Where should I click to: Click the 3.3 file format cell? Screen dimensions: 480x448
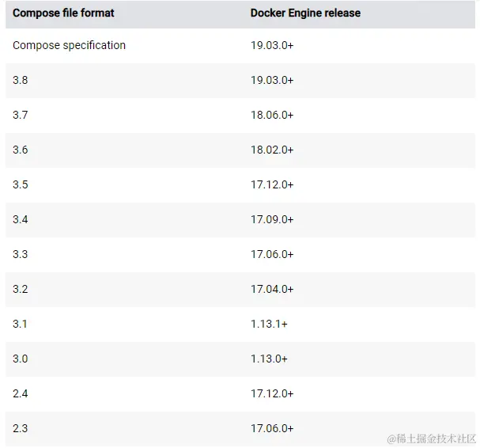(21, 254)
